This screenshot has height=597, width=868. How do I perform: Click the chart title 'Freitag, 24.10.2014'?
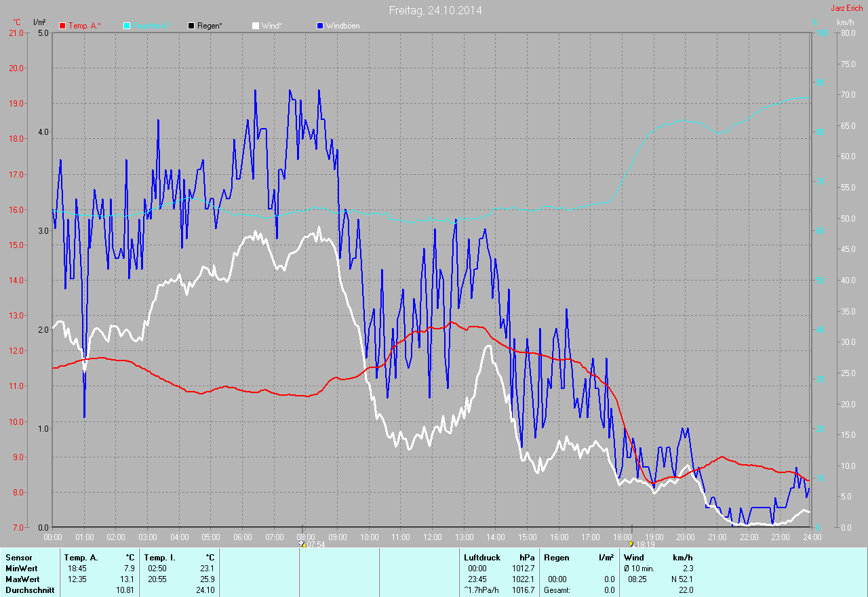coord(436,10)
